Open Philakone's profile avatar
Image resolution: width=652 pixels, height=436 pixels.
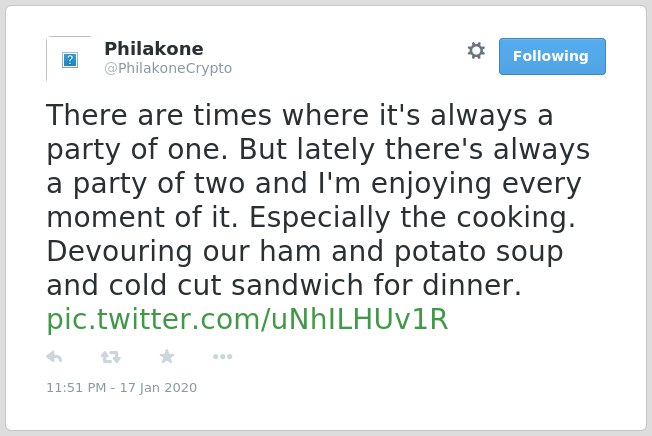69,59
